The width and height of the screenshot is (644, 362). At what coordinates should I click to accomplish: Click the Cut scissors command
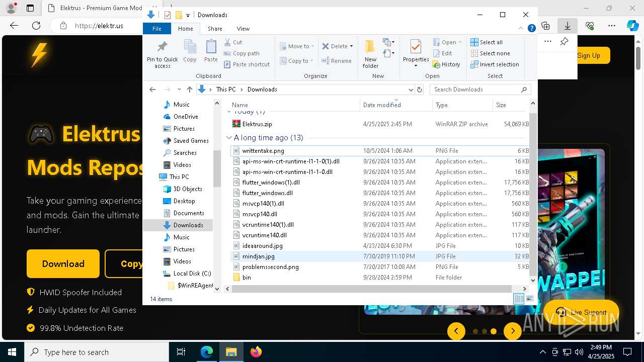[233, 42]
